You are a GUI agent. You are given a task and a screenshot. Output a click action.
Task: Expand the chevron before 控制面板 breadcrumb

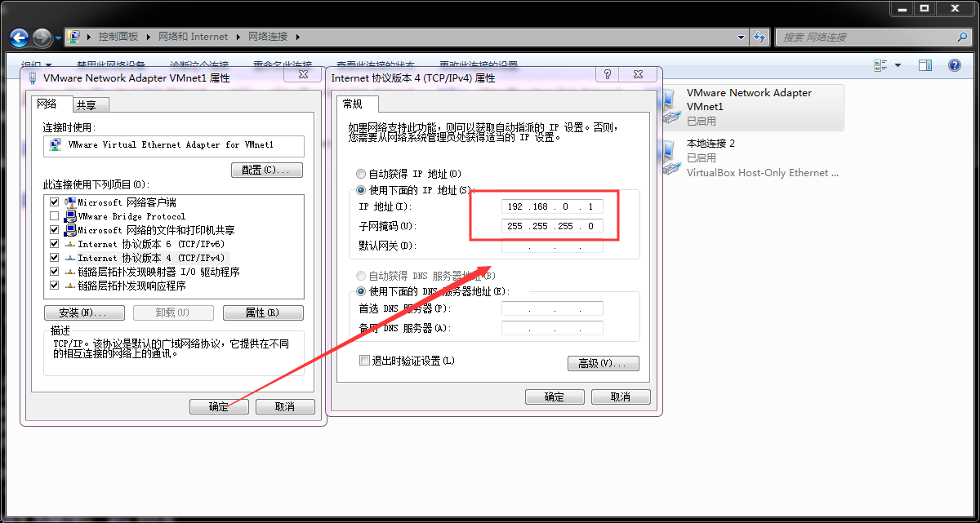(89, 37)
